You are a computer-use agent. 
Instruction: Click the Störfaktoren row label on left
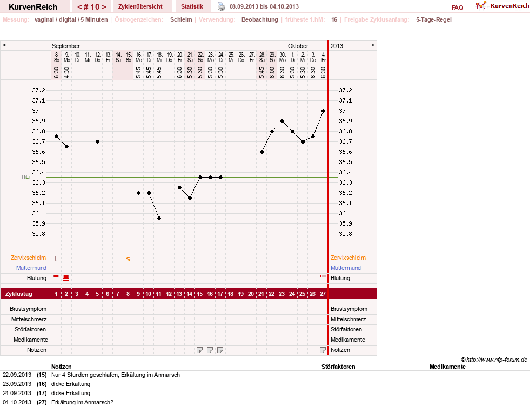[30, 329]
